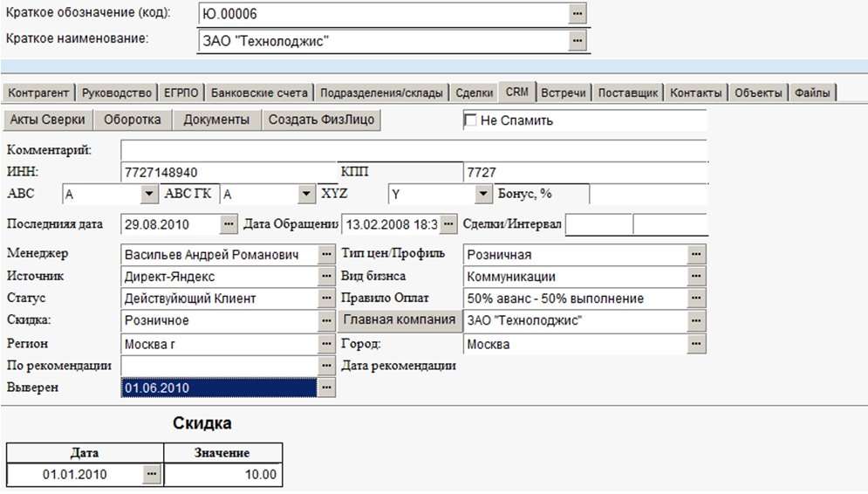
Task: Click the Оборотка button
Action: 133,120
